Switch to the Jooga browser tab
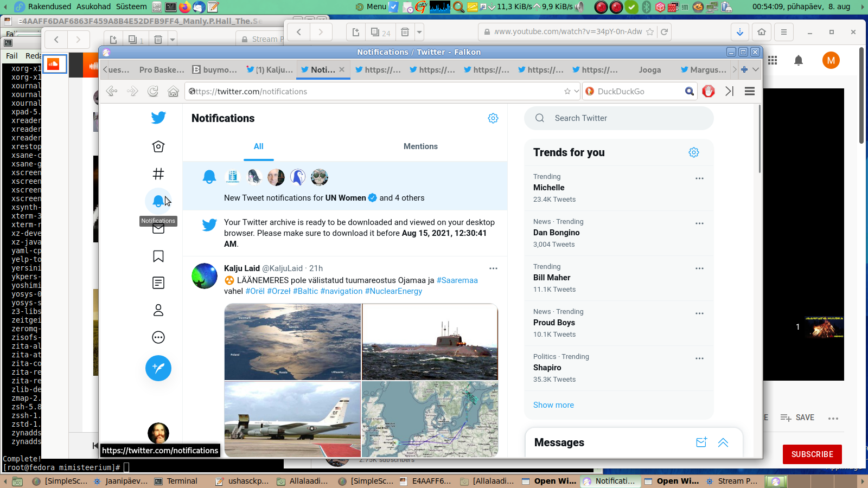 [649, 69]
